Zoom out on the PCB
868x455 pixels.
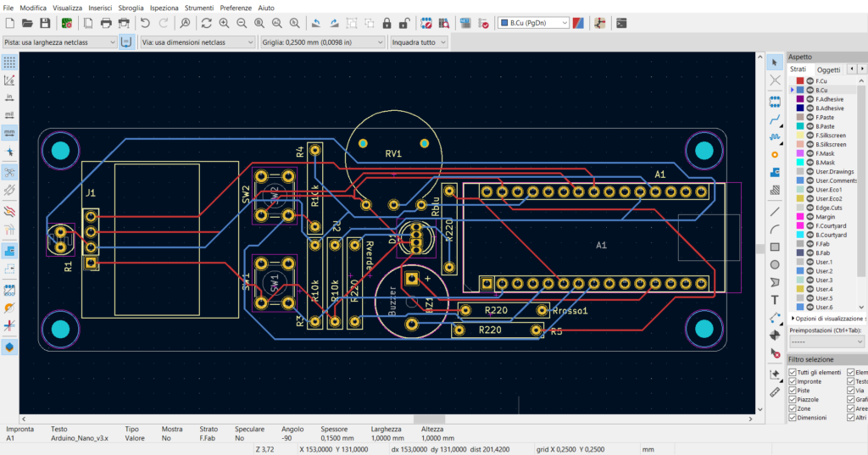(242, 23)
